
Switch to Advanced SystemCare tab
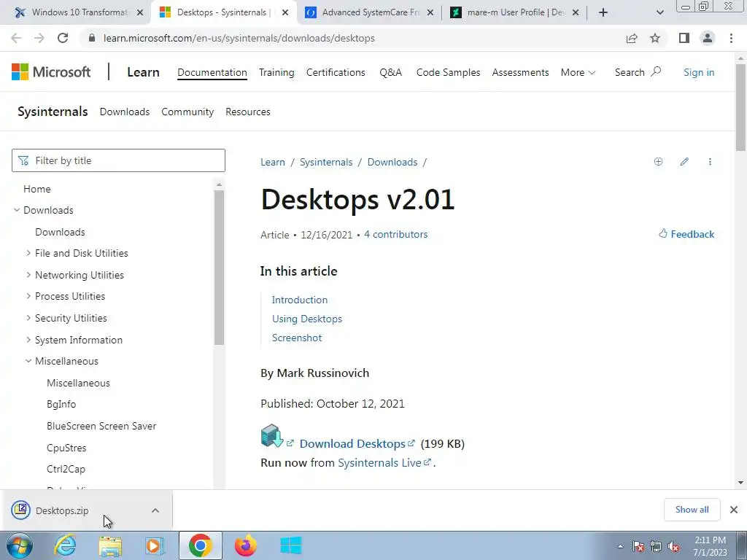coord(370,12)
